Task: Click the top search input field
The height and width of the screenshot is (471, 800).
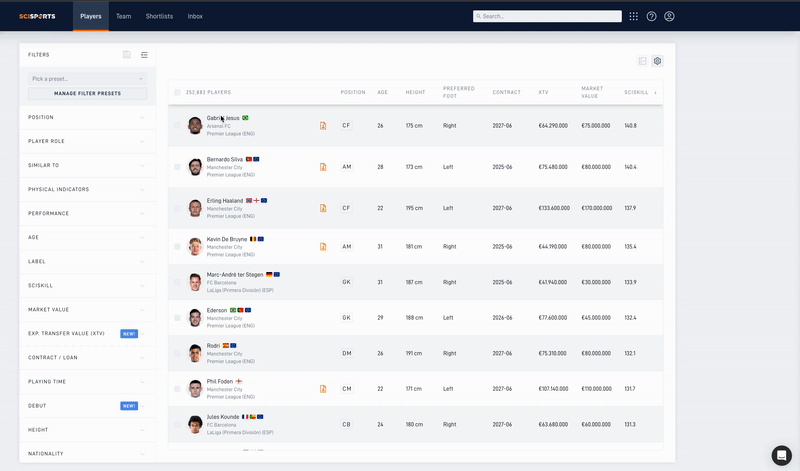Action: coord(547,16)
